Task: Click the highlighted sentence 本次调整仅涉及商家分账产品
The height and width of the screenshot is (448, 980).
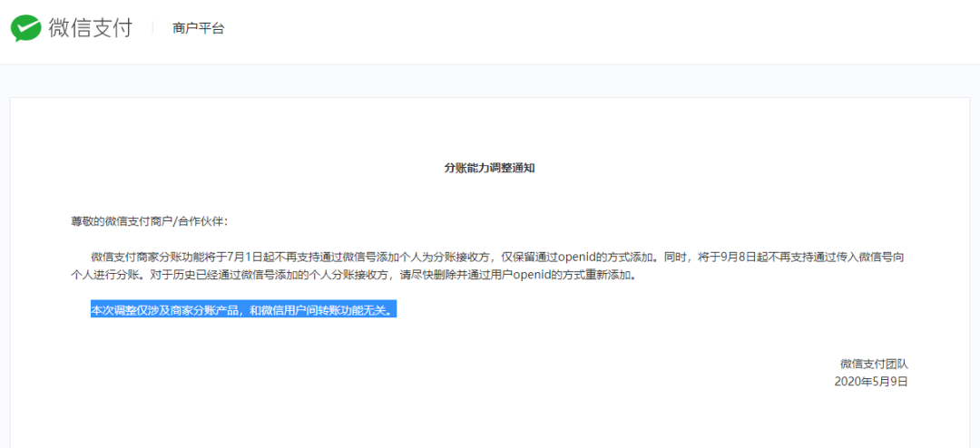Action: point(244,309)
